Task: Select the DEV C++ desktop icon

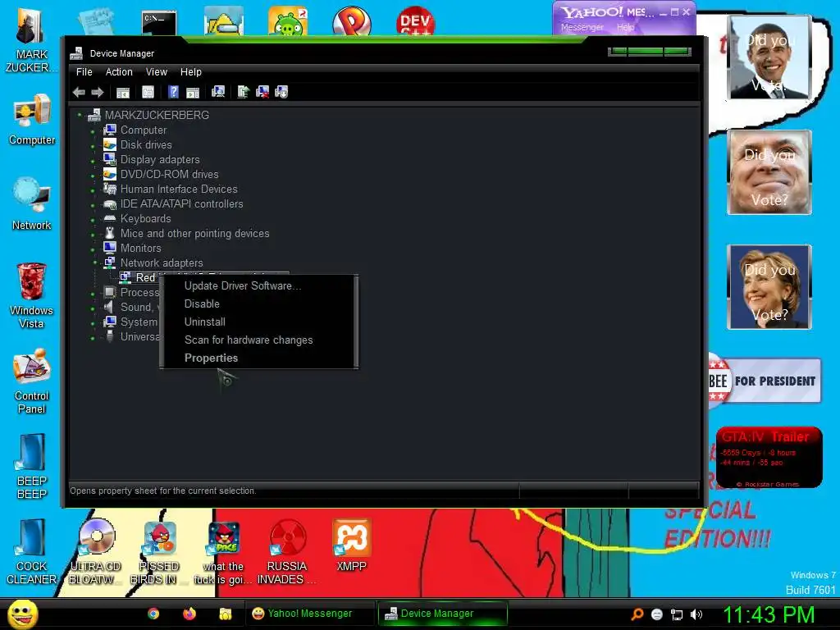Action: 415,21
